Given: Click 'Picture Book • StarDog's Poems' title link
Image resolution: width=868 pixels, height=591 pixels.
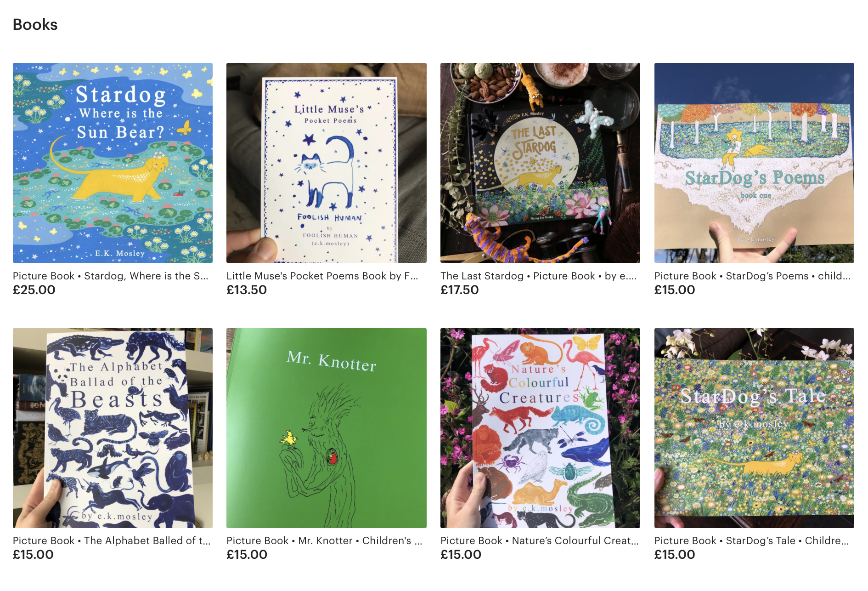Looking at the screenshot, I should coord(752,276).
